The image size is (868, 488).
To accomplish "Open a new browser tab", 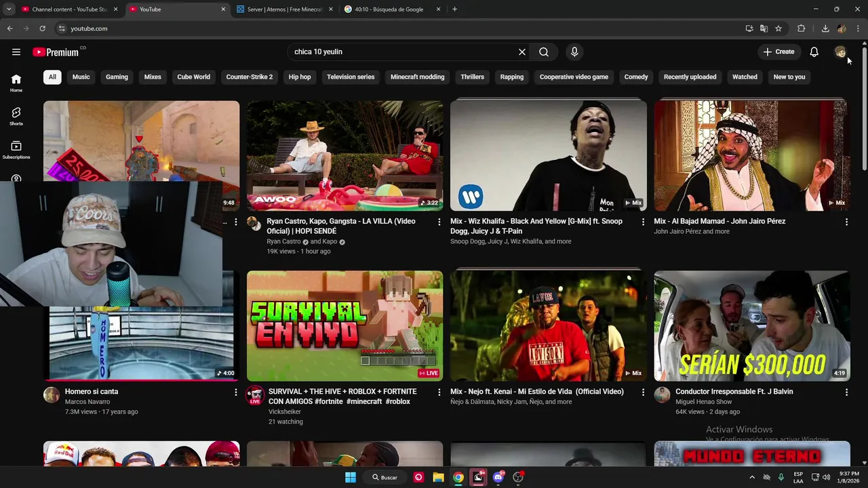I will pos(454,9).
